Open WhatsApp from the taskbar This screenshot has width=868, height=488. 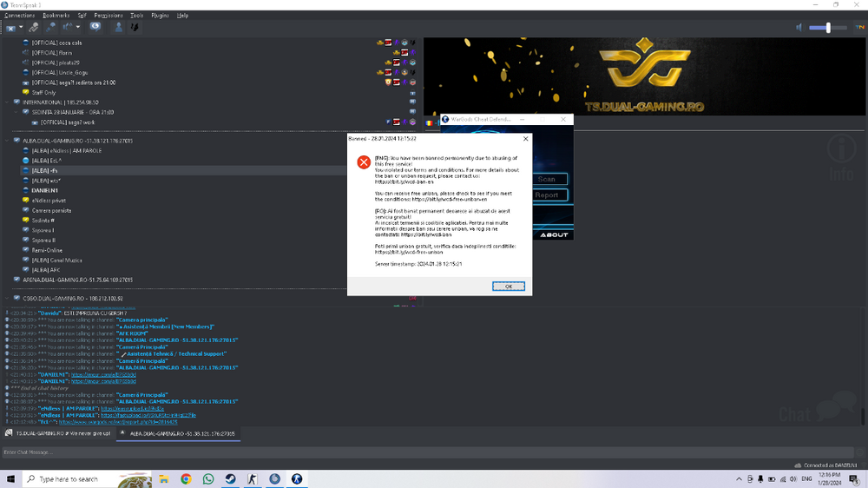(x=208, y=478)
